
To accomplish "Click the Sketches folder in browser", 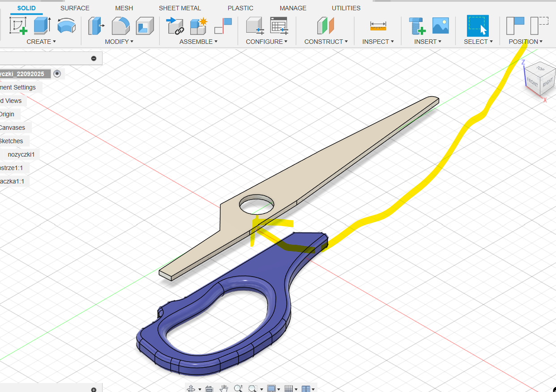I will (x=12, y=141).
